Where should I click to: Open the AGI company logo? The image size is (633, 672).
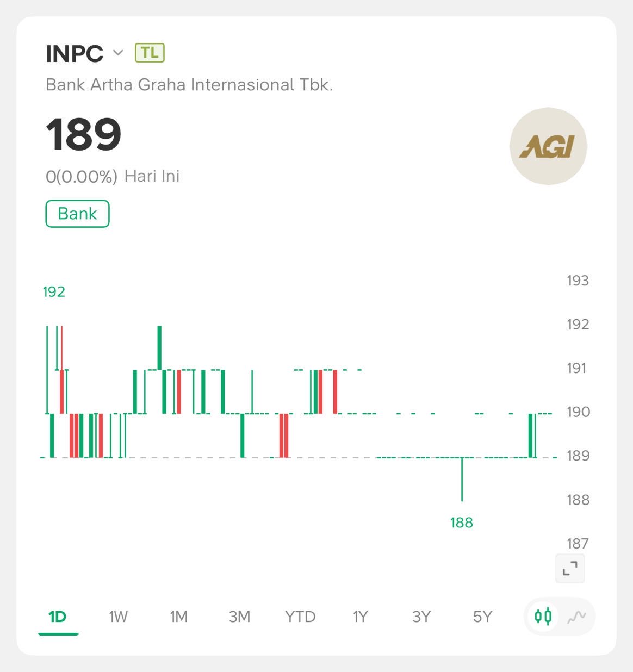pyautogui.click(x=548, y=146)
